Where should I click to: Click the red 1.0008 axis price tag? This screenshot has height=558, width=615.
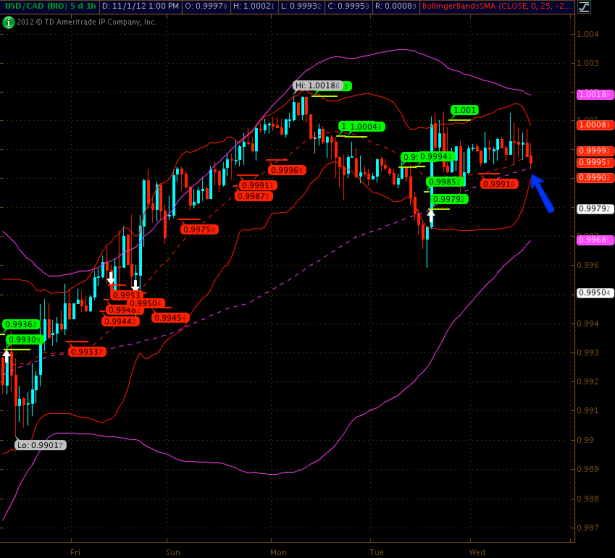pyautogui.click(x=594, y=125)
